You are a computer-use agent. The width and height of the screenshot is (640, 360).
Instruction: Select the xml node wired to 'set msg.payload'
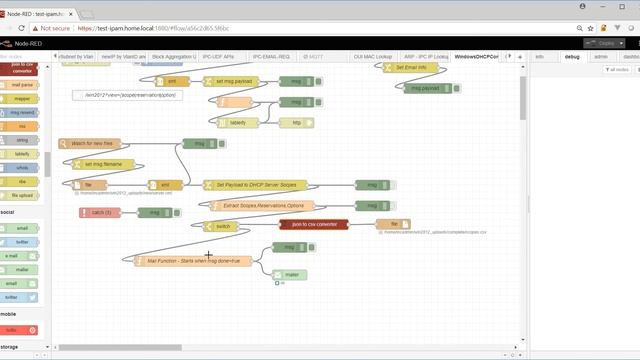172,82
